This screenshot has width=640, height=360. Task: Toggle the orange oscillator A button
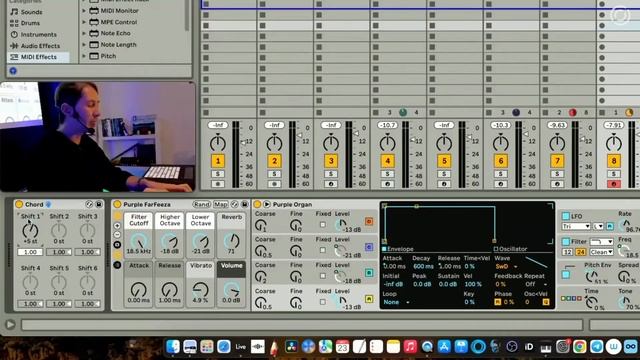(369, 221)
